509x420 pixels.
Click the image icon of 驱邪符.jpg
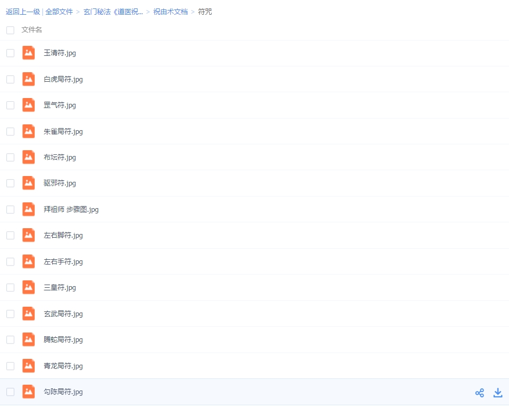(x=28, y=183)
